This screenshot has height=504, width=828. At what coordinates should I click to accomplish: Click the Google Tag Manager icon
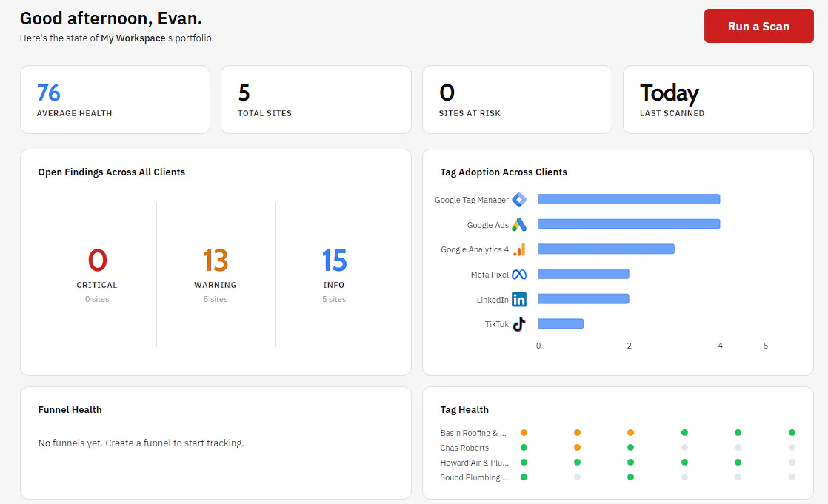point(519,200)
